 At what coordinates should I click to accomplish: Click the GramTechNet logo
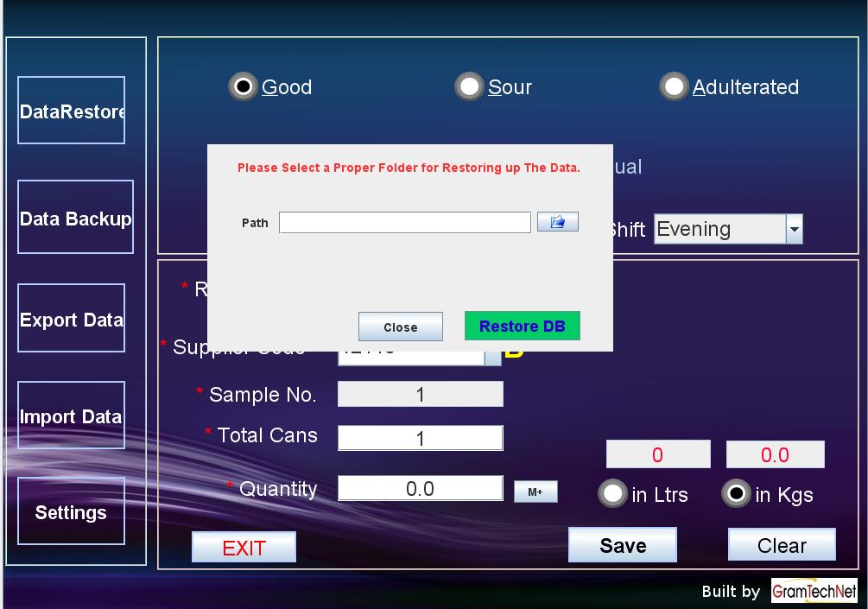pyautogui.click(x=814, y=591)
